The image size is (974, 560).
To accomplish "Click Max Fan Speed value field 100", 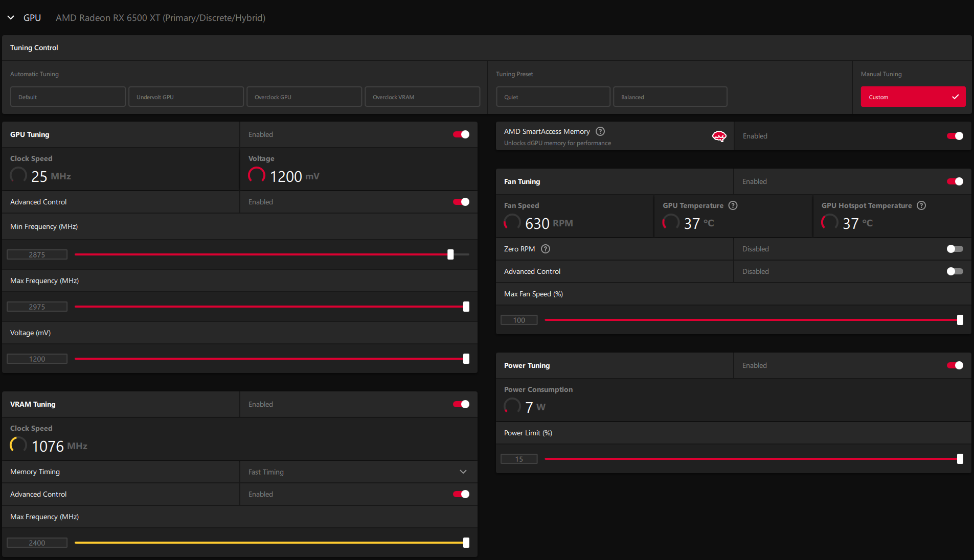I will click(x=519, y=320).
